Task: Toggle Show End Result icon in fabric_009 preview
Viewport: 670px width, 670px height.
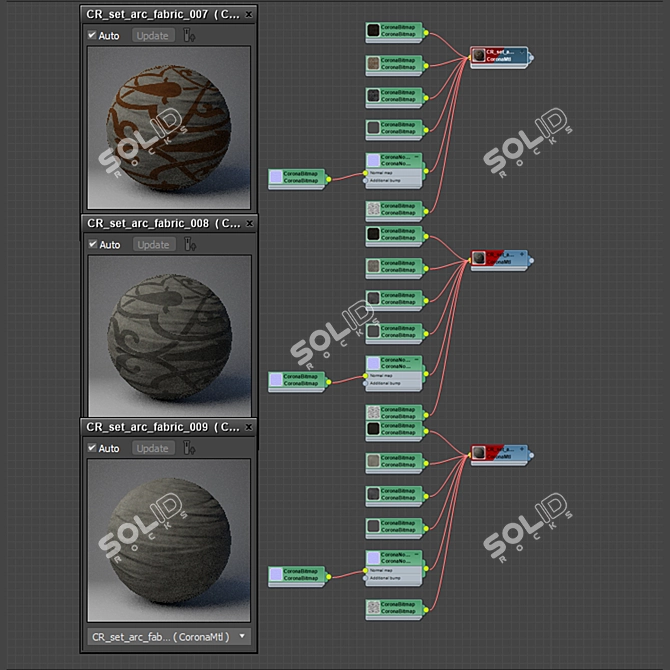Action: click(x=189, y=448)
